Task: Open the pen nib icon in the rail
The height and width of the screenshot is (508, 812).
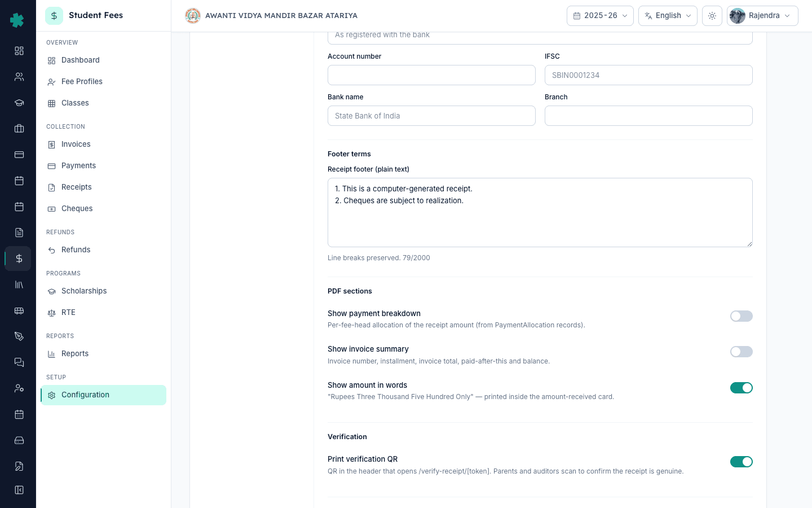Action: pos(19,336)
